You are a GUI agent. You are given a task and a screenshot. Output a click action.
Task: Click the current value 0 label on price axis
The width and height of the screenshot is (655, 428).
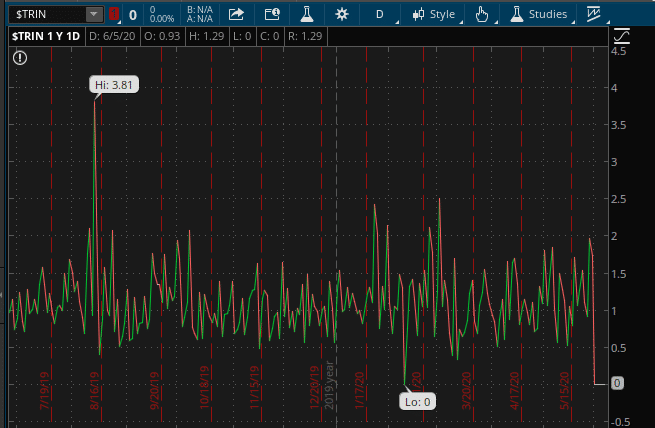click(x=617, y=383)
